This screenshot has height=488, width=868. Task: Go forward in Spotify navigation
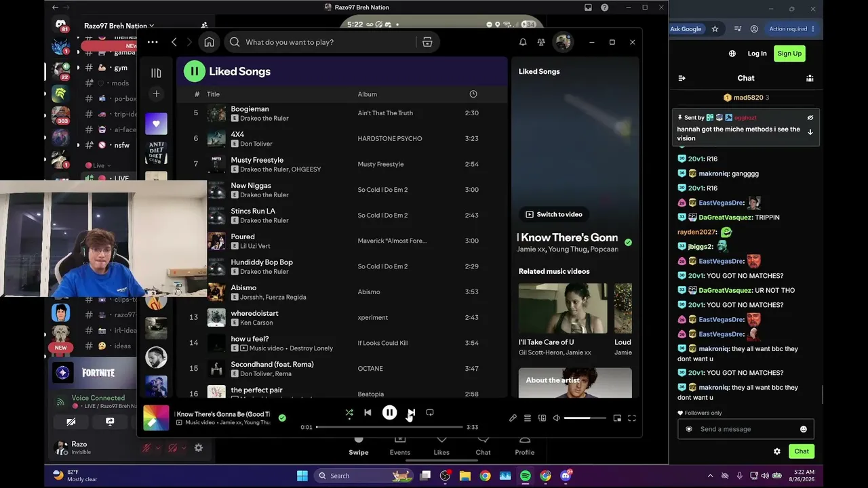[189, 42]
